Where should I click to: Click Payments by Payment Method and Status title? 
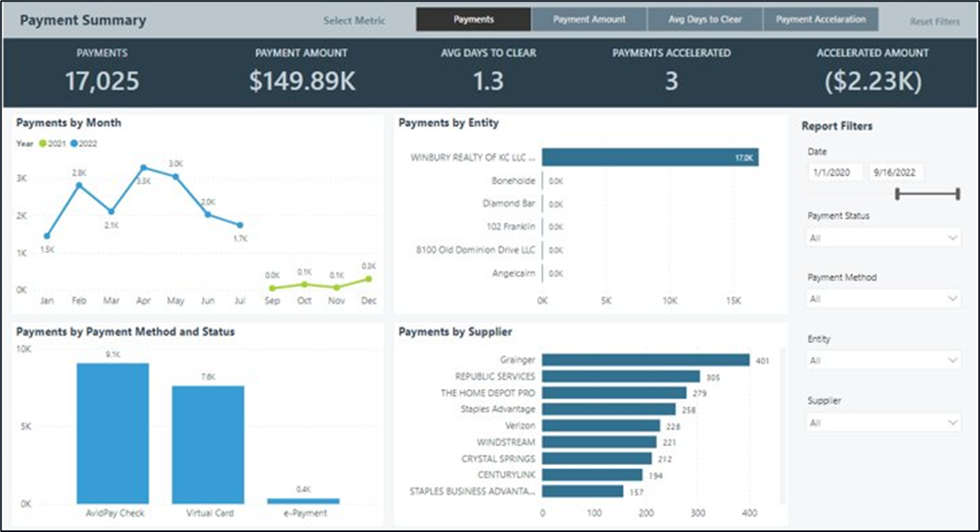[x=125, y=332]
